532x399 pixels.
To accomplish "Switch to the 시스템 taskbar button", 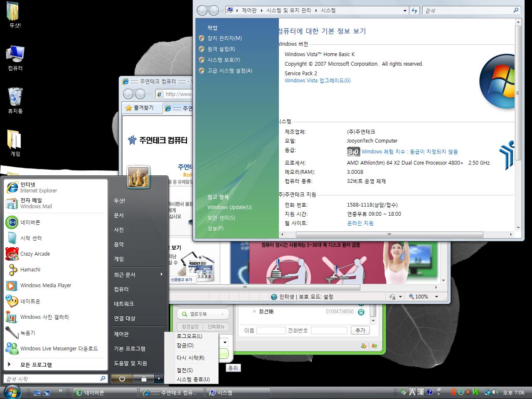I will [239, 393].
